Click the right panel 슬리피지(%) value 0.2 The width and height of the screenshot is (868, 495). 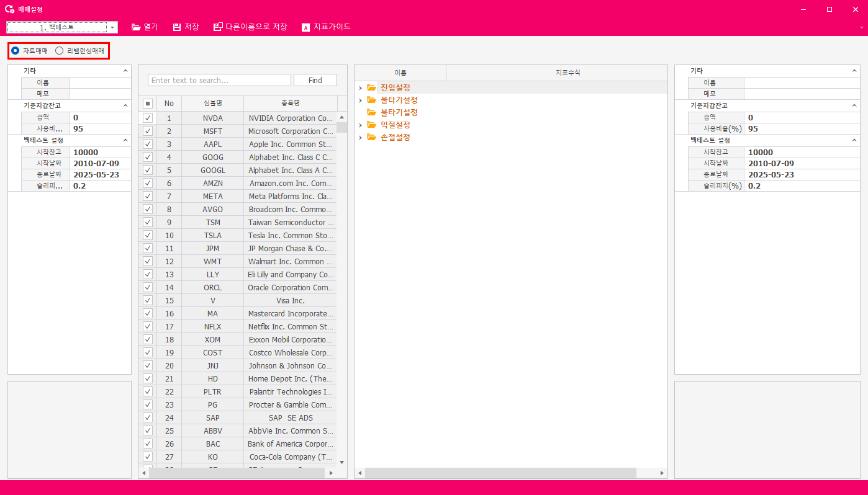click(x=802, y=185)
